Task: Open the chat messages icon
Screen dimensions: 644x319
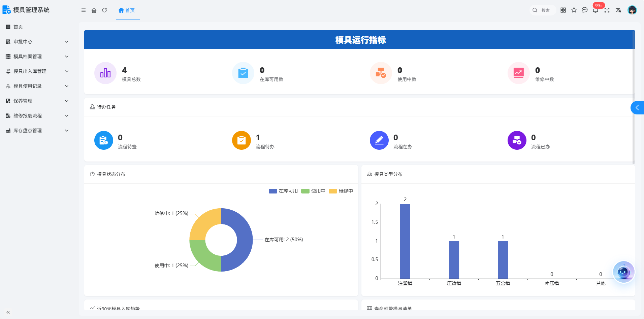Action: (585, 10)
